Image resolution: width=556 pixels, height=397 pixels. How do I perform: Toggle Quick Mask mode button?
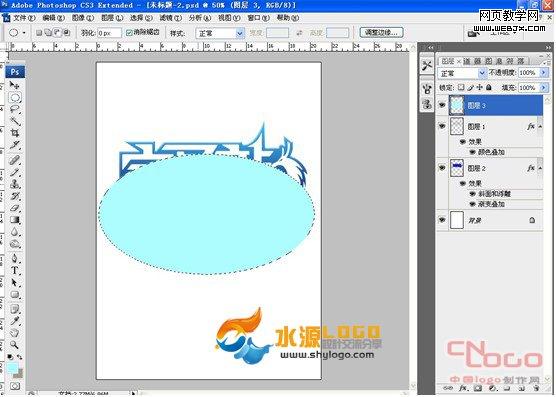point(15,386)
